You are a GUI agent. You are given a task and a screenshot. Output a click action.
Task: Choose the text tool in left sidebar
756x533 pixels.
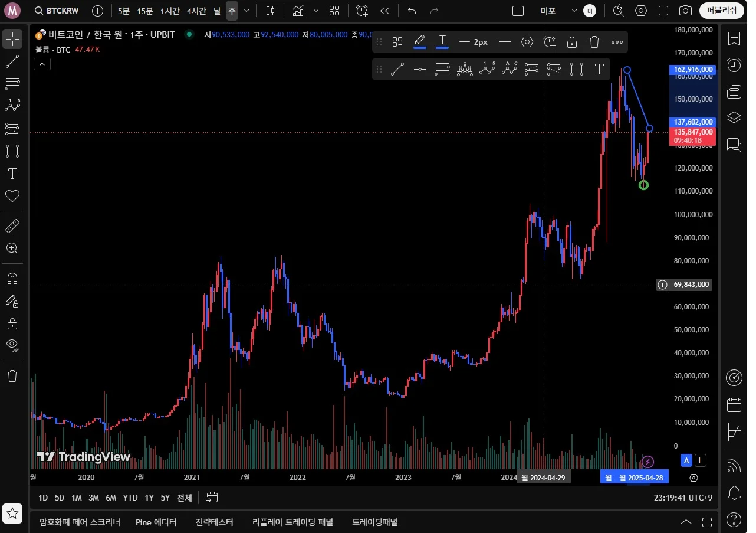12,174
